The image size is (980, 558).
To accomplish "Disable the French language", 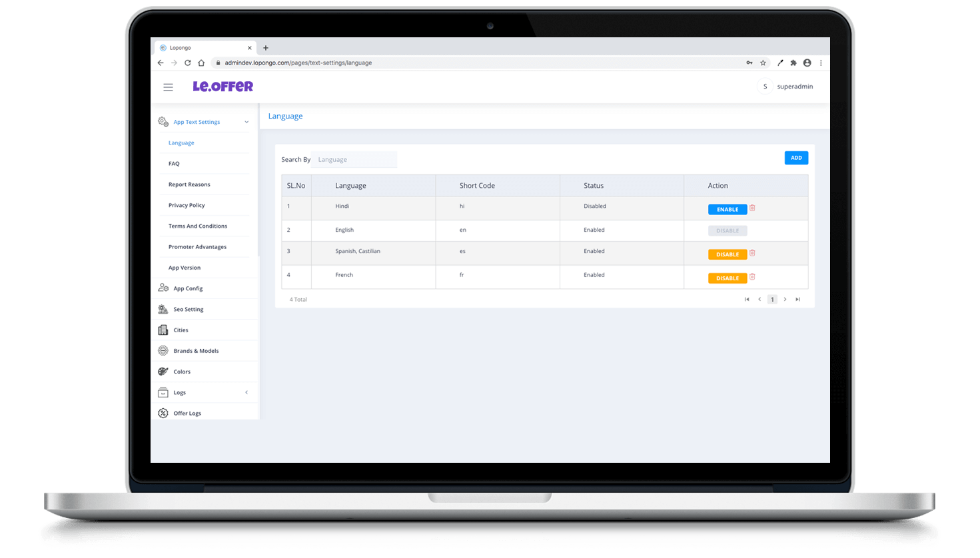I will pyautogui.click(x=728, y=278).
